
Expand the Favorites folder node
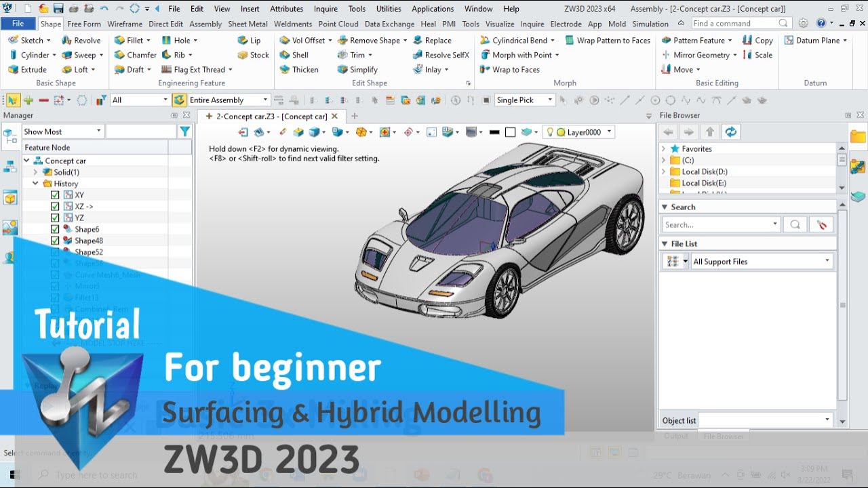664,149
